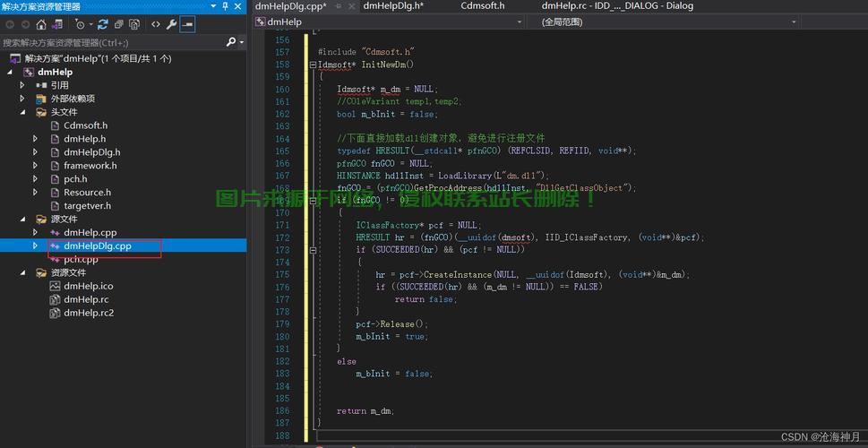The image size is (868, 448).
Task: Click the Pending Changes Filter clock icon
Action: pyautogui.click(x=81, y=24)
